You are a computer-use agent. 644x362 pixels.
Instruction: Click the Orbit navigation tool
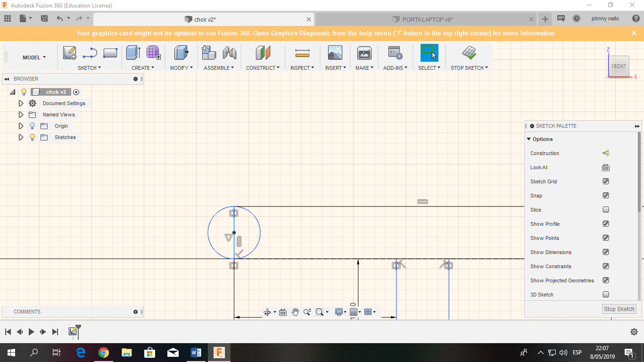pyautogui.click(x=267, y=312)
